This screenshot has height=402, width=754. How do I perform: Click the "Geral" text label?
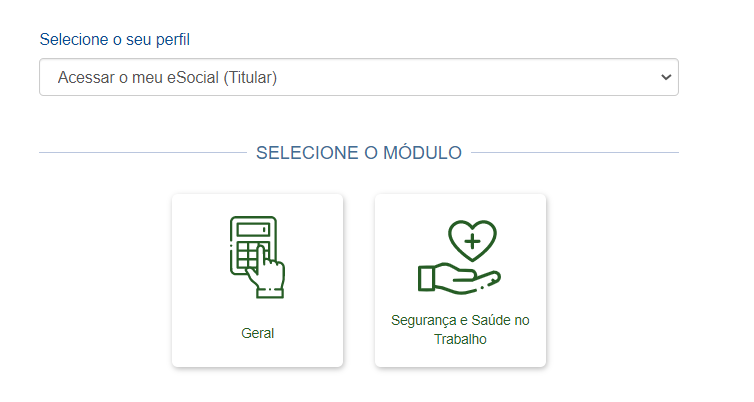pyautogui.click(x=257, y=333)
